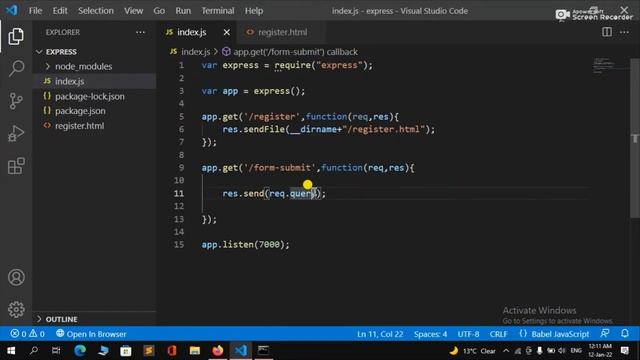The width and height of the screenshot is (640, 360).
Task: Open the Source Control view
Action: point(16,101)
